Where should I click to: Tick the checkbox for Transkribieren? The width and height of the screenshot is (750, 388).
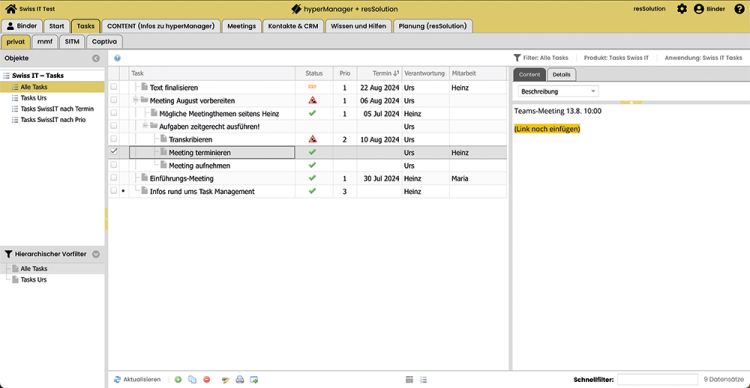pos(114,139)
